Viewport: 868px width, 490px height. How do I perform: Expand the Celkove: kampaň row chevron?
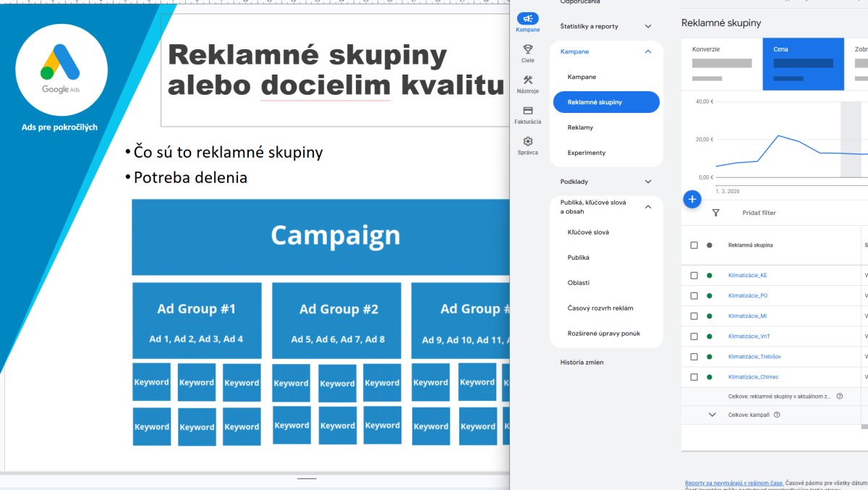(712, 415)
